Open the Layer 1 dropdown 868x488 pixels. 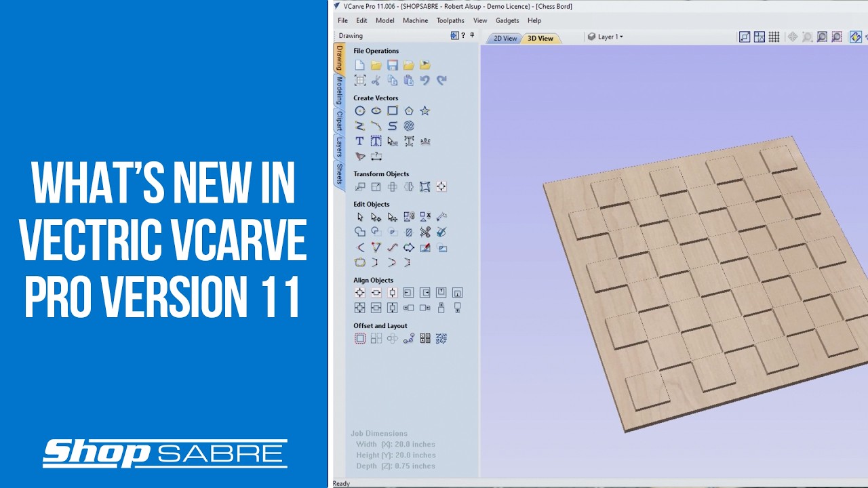coord(606,37)
